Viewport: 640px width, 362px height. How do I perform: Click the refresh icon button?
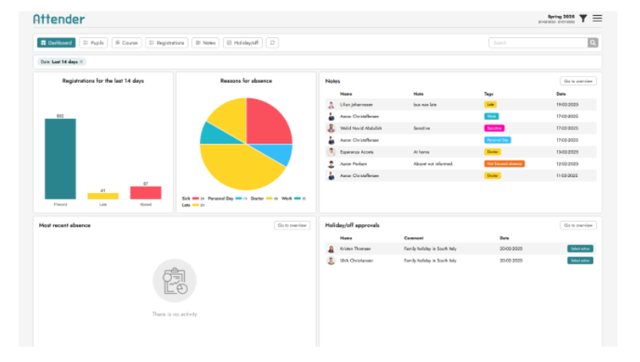(272, 43)
